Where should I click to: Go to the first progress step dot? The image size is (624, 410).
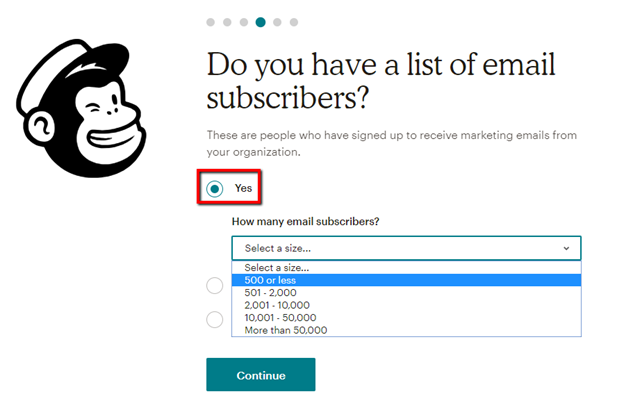(x=211, y=21)
